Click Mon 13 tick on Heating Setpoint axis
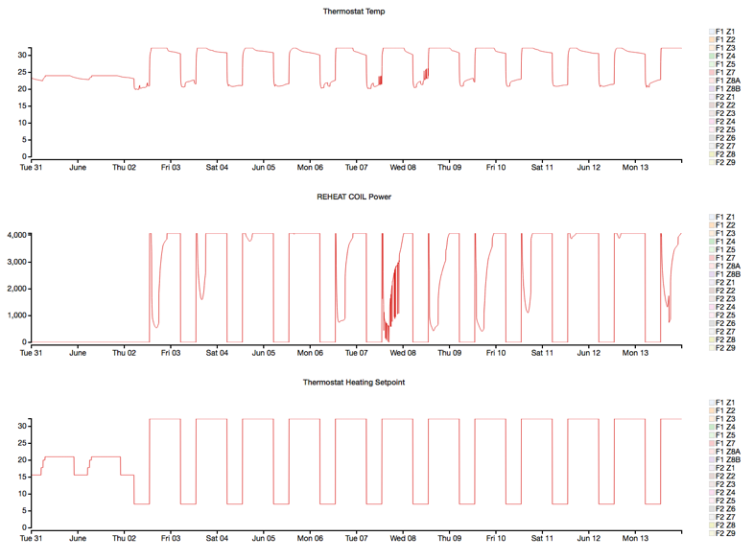This screenshot has width=753, height=560. (635, 539)
